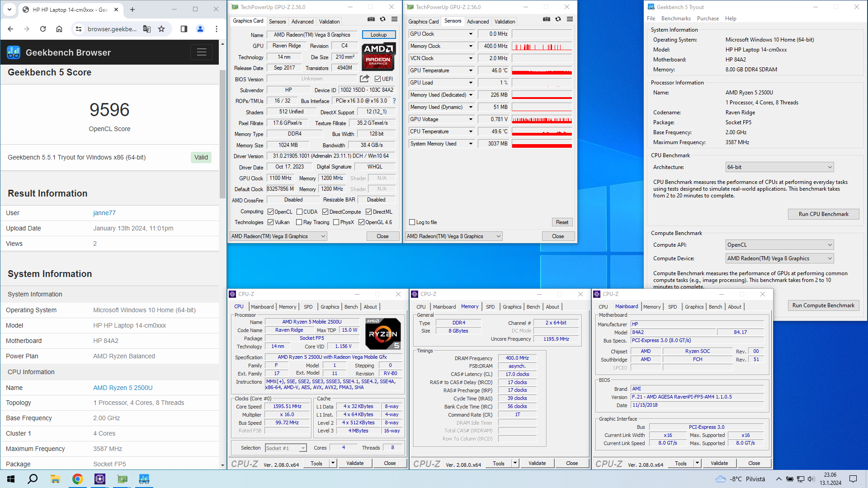Click the Memory Clock sensor graph

pos(542,46)
